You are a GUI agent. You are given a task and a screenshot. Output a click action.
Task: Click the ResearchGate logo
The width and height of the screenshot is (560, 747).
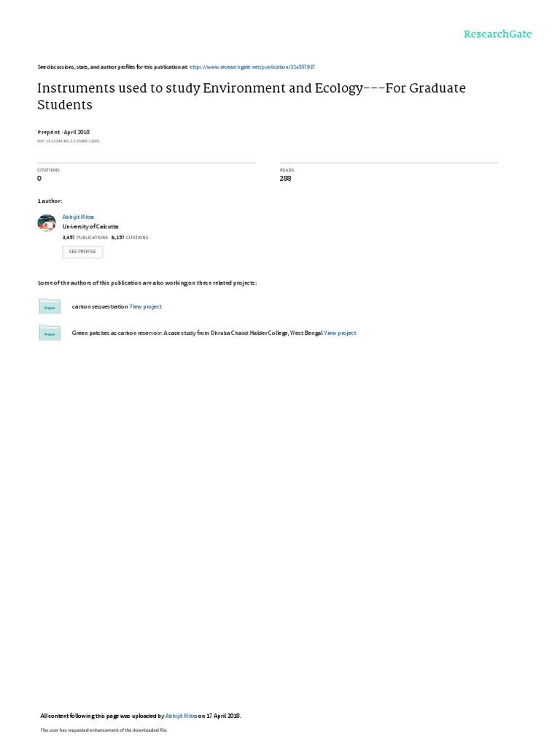[497, 34]
